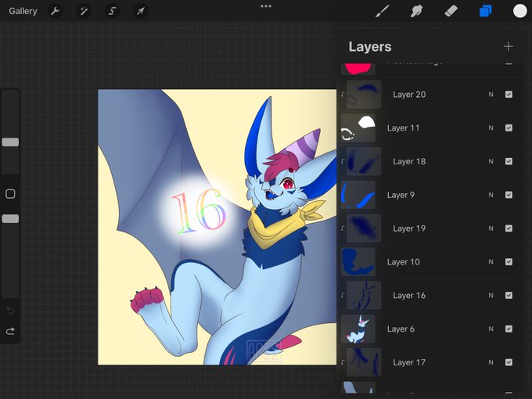
Task: Adjust the brush opacity slider handle
Action: tap(10, 219)
